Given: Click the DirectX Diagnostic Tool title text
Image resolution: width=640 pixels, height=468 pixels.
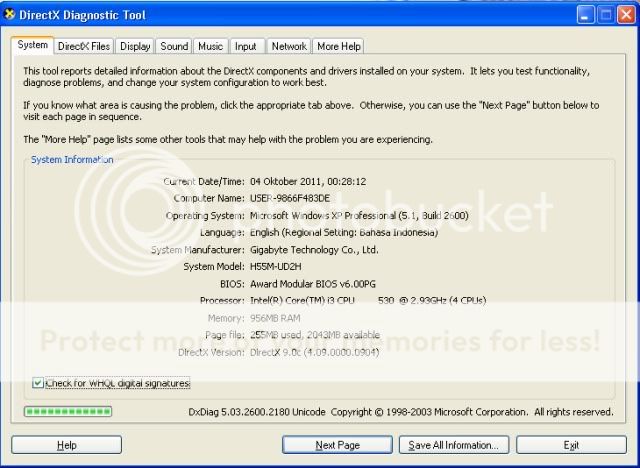Looking at the screenshot, I should click(82, 15).
